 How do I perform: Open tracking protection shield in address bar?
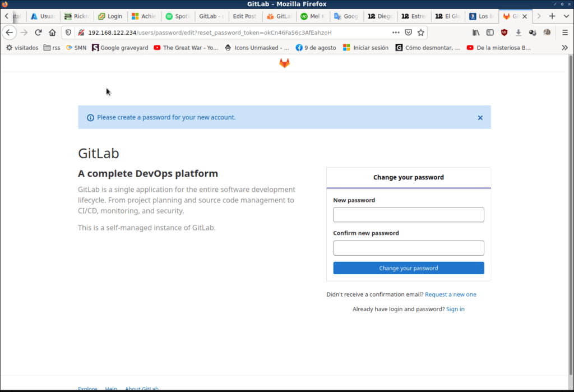(x=68, y=33)
